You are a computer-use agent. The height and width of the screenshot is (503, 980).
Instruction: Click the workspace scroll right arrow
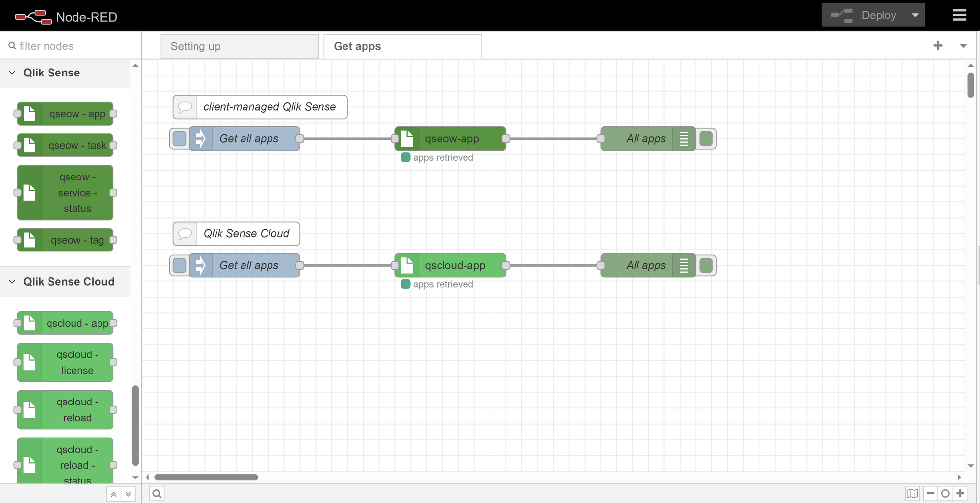[959, 478]
